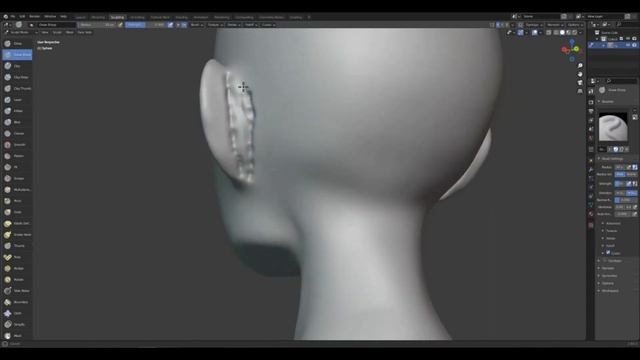The height and width of the screenshot is (360, 640).
Task: Select the Pose brush tool
Action: click(17, 257)
